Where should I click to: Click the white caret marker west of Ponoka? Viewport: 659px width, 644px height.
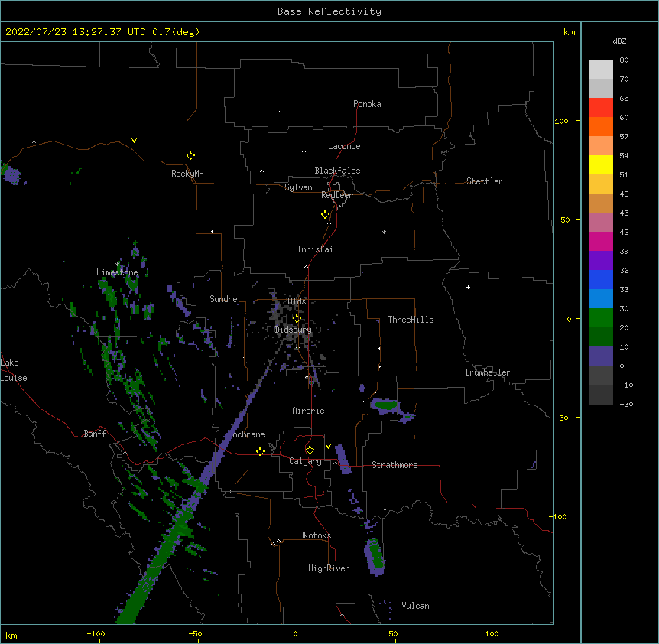[280, 112]
